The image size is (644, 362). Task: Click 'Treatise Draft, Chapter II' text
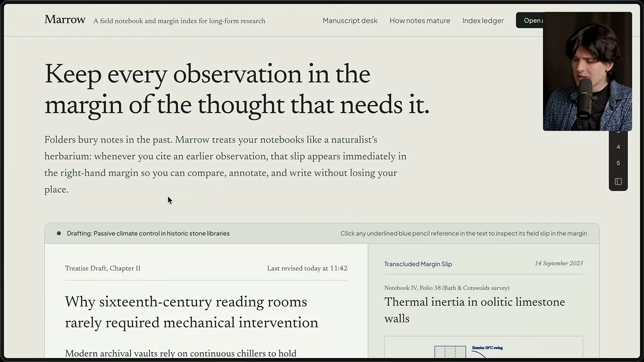103,268
